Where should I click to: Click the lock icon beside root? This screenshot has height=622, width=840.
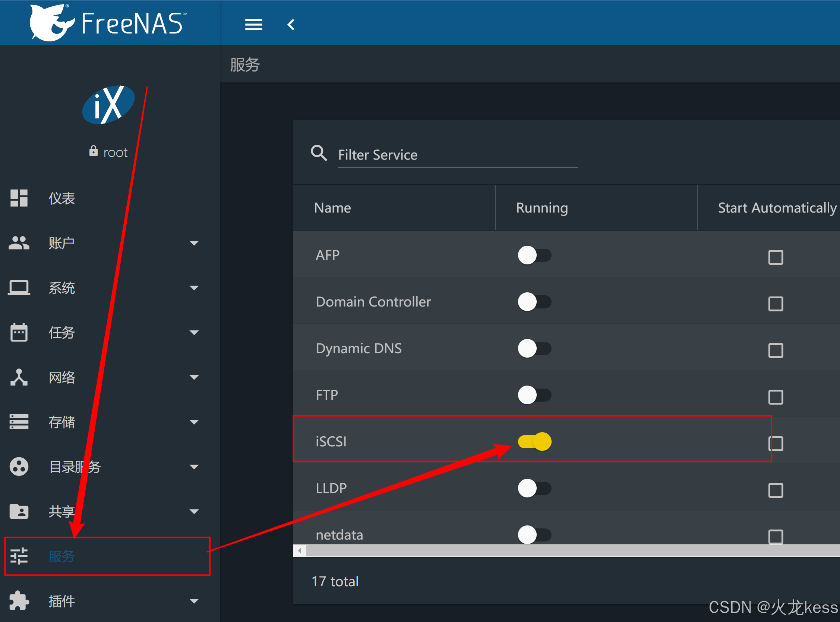(93, 151)
